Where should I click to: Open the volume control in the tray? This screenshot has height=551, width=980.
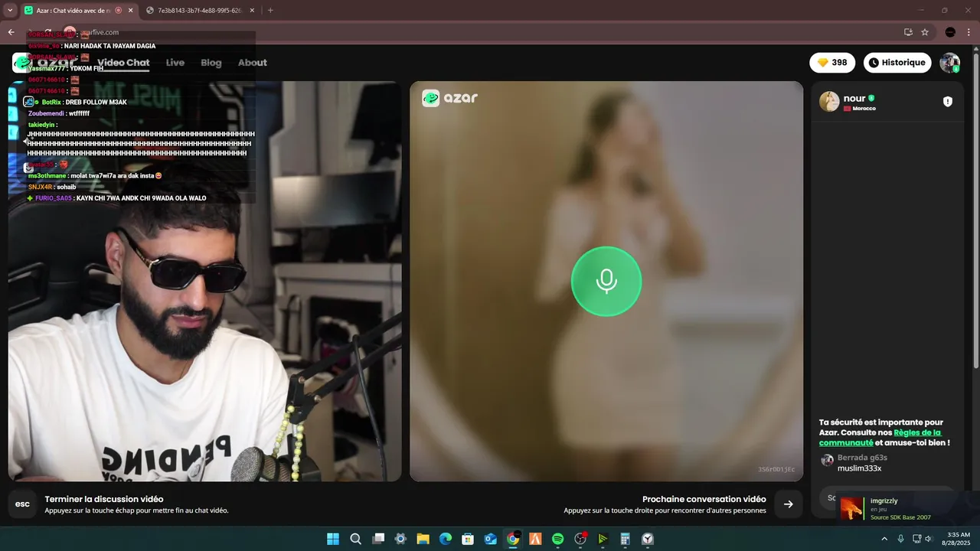coord(929,539)
